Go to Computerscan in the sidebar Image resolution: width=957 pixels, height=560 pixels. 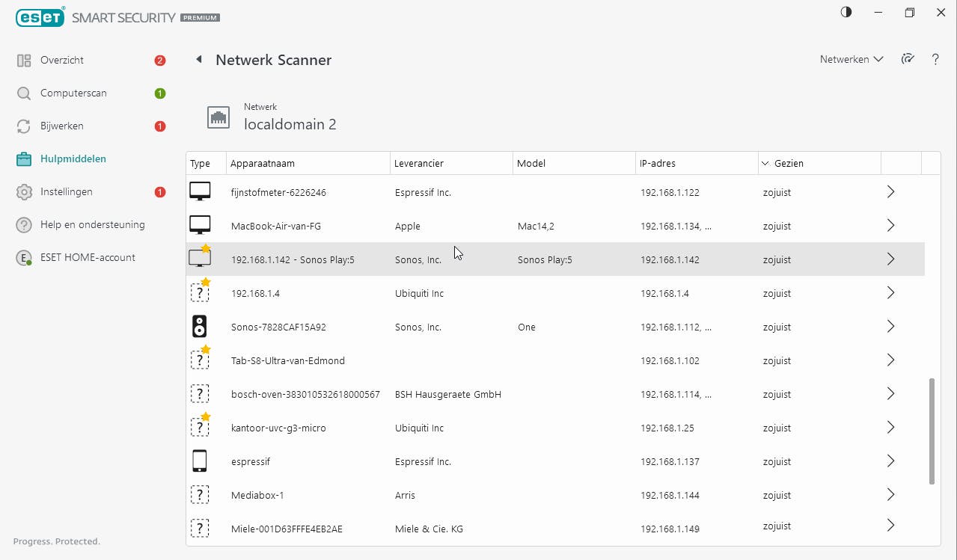click(73, 93)
